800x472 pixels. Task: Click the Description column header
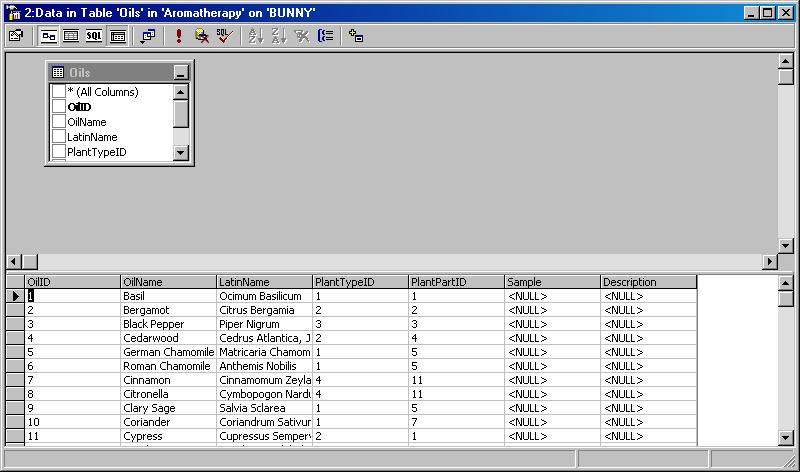pos(648,282)
